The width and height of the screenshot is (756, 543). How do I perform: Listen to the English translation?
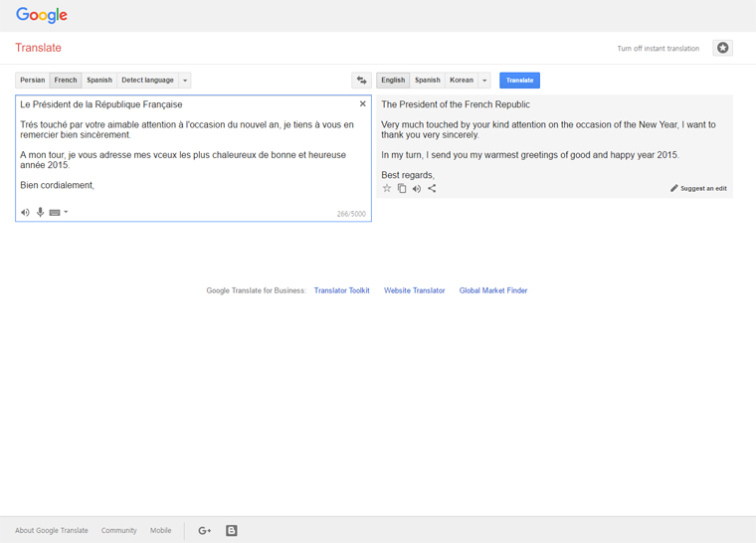click(417, 188)
